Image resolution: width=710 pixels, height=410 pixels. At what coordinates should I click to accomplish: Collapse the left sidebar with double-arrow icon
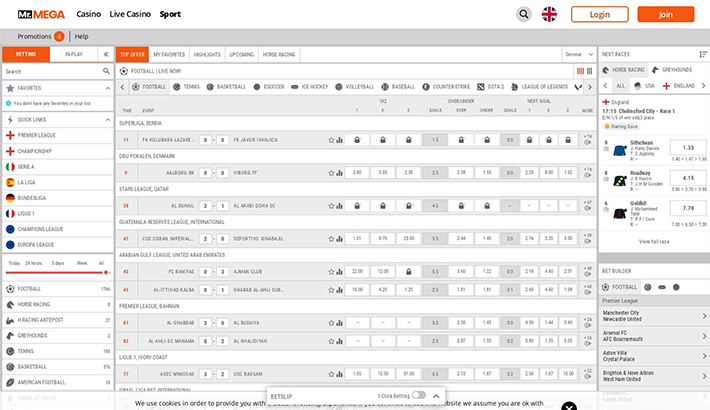pos(106,54)
